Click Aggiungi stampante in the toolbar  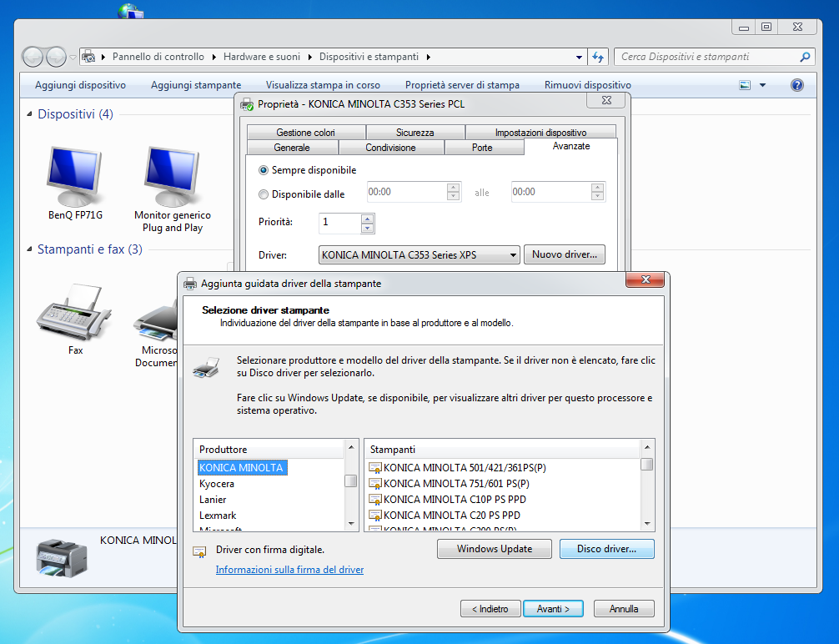point(196,85)
